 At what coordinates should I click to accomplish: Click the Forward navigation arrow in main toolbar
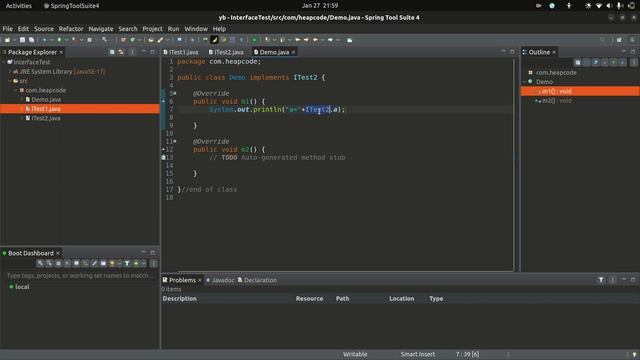click(x=330, y=40)
